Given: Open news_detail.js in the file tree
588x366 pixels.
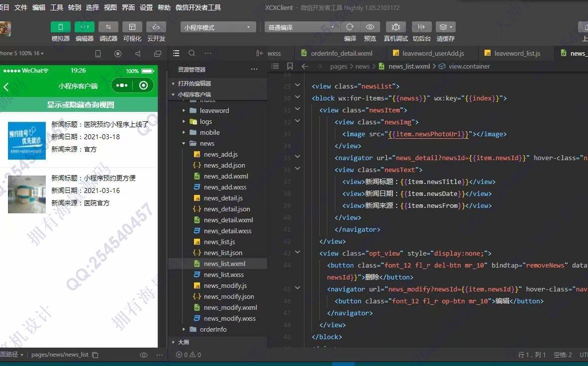Looking at the screenshot, I should [223, 198].
